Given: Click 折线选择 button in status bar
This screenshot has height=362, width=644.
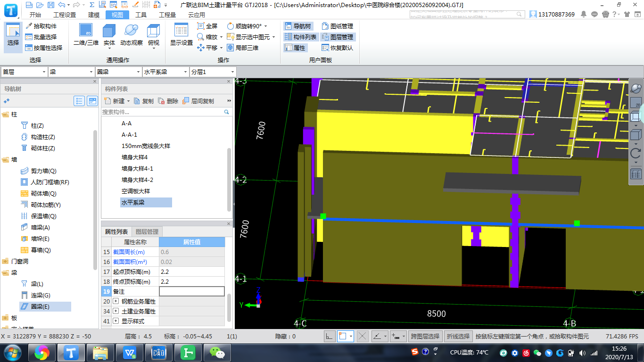Looking at the screenshot, I should [458, 337].
